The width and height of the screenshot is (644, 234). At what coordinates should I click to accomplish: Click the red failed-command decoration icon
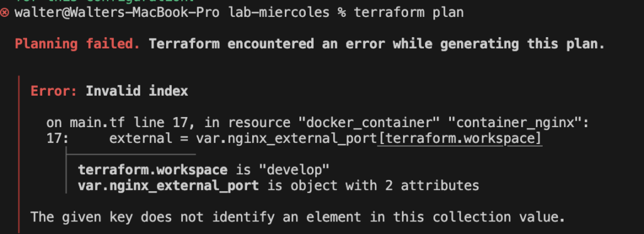(x=4, y=13)
